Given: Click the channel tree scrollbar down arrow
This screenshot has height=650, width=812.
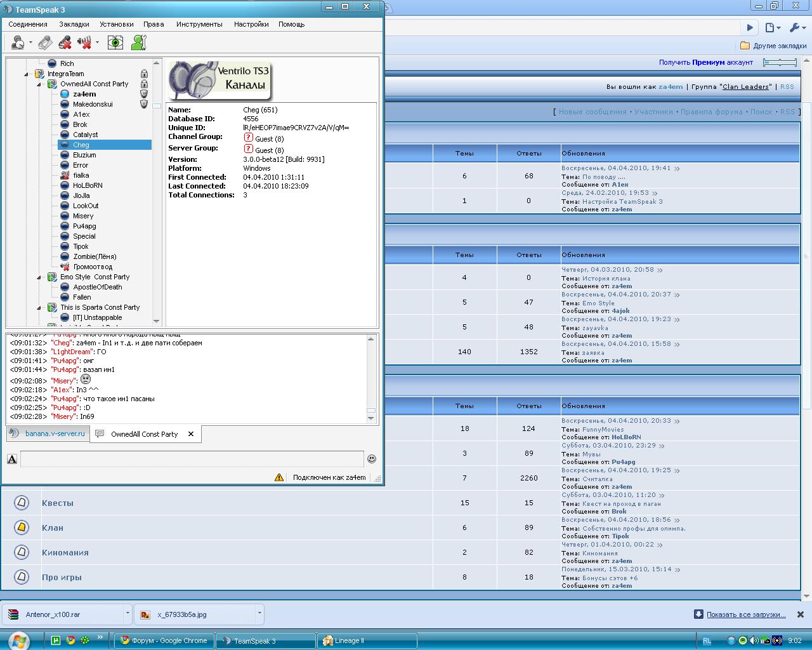Looking at the screenshot, I should [157, 322].
